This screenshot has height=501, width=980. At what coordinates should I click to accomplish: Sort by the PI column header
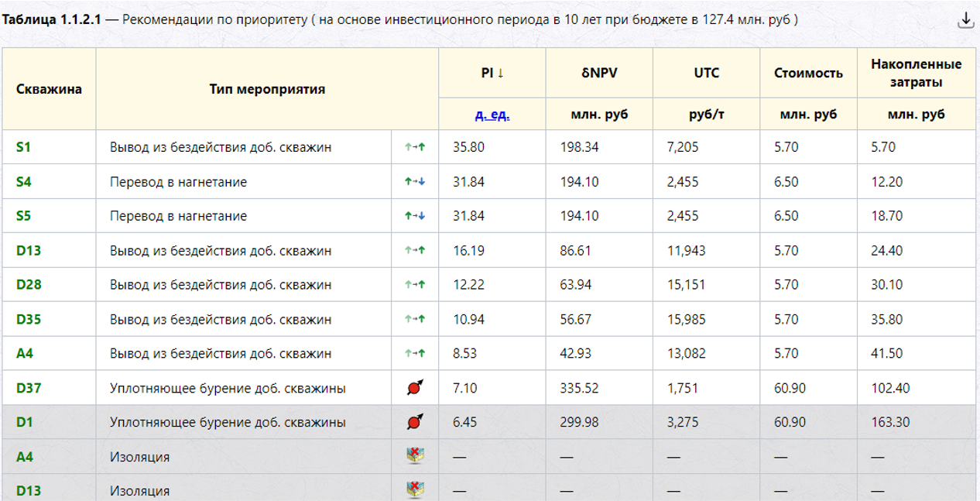point(492,73)
